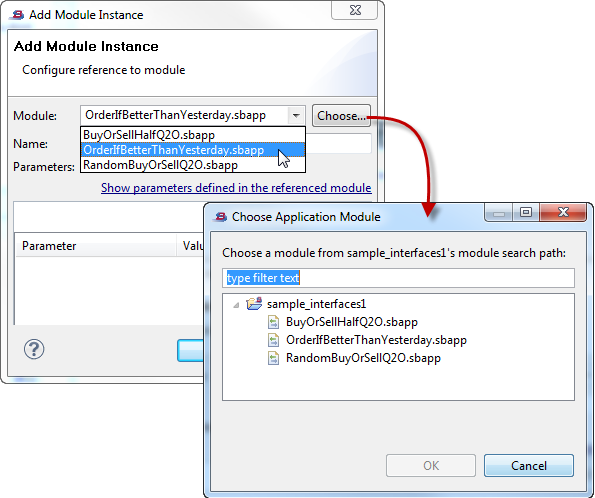Open Show parameters defined in the referenced module link
The height and width of the screenshot is (498, 595).
click(x=236, y=188)
